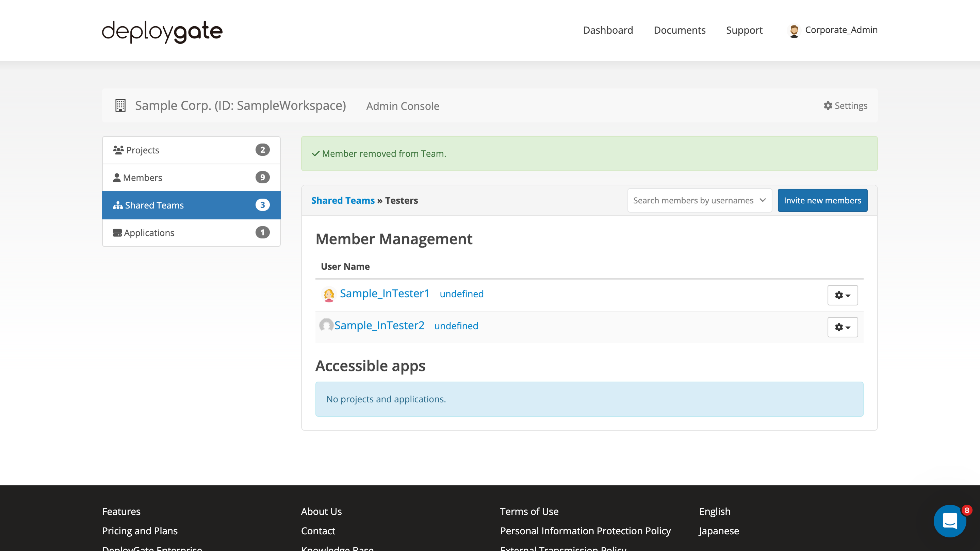Open the gear dropdown for Sample_InTester1
This screenshot has height=551, width=980.
[x=842, y=295]
